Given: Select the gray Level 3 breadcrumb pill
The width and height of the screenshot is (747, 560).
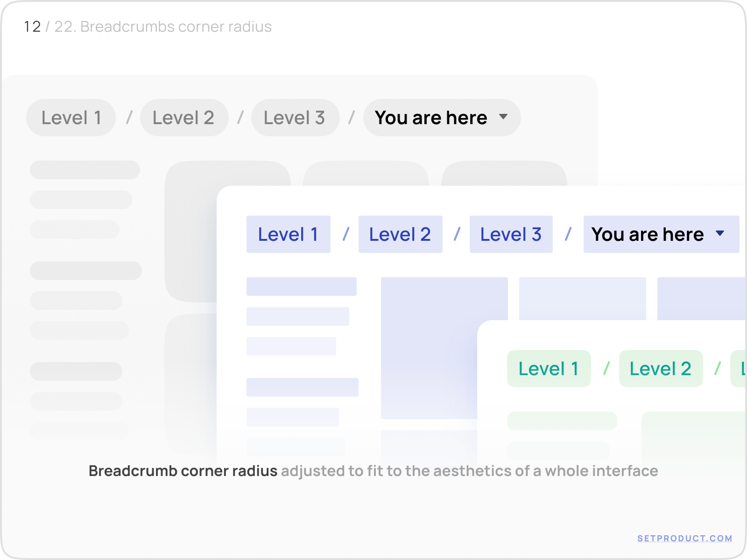Looking at the screenshot, I should [x=295, y=118].
